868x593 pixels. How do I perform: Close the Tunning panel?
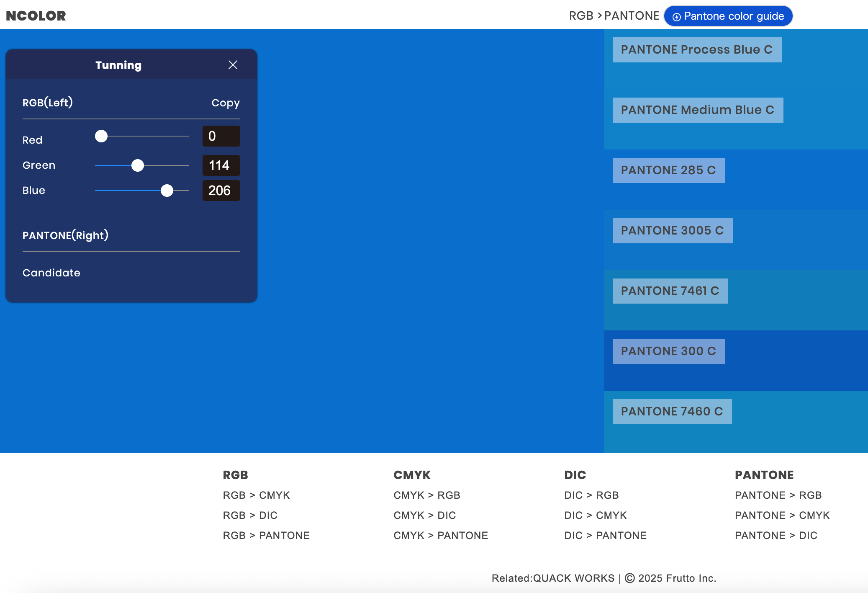click(233, 65)
